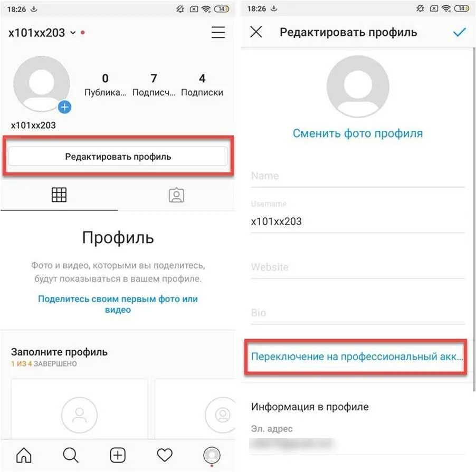Click the Редактировать профиль button
The height and width of the screenshot is (472, 476).
[x=118, y=157]
